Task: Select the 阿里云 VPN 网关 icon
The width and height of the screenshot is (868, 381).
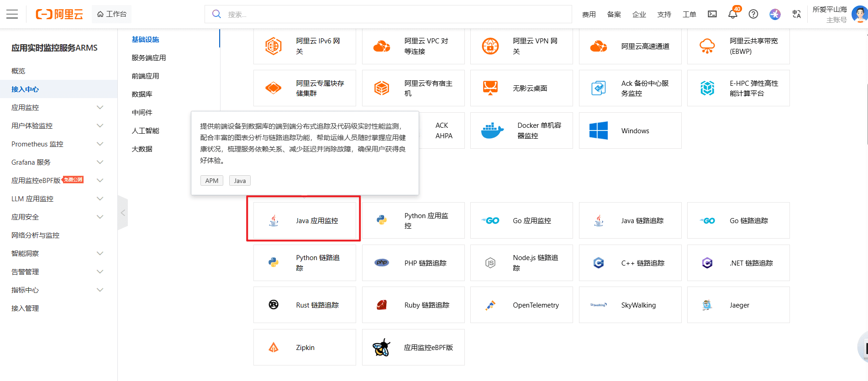Action: coord(490,46)
